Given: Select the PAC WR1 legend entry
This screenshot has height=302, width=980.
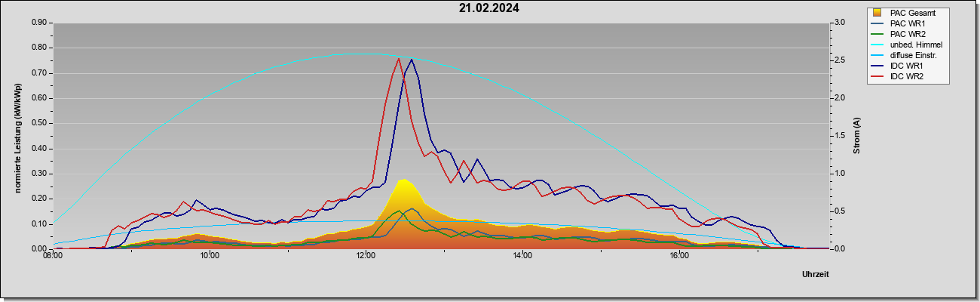Looking at the screenshot, I should 908,23.
